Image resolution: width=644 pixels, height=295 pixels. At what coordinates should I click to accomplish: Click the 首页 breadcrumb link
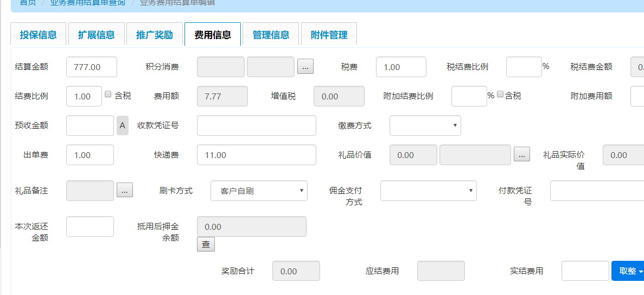(28, 3)
